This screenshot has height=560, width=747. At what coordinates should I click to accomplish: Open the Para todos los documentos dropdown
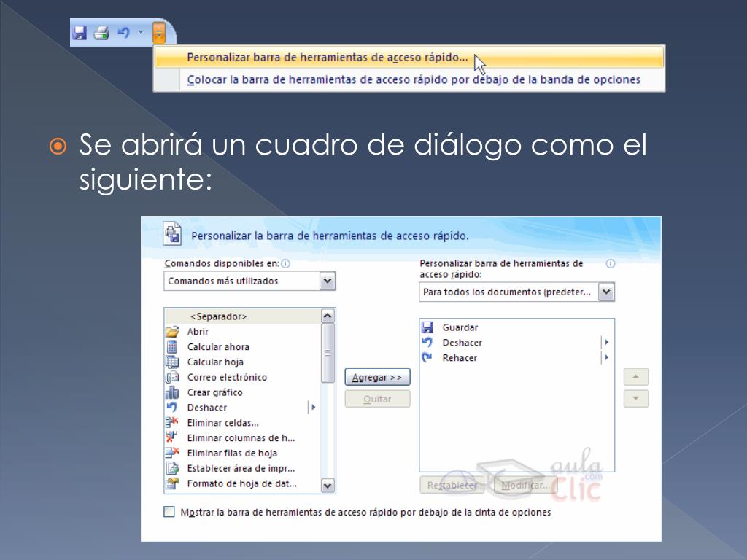606,292
